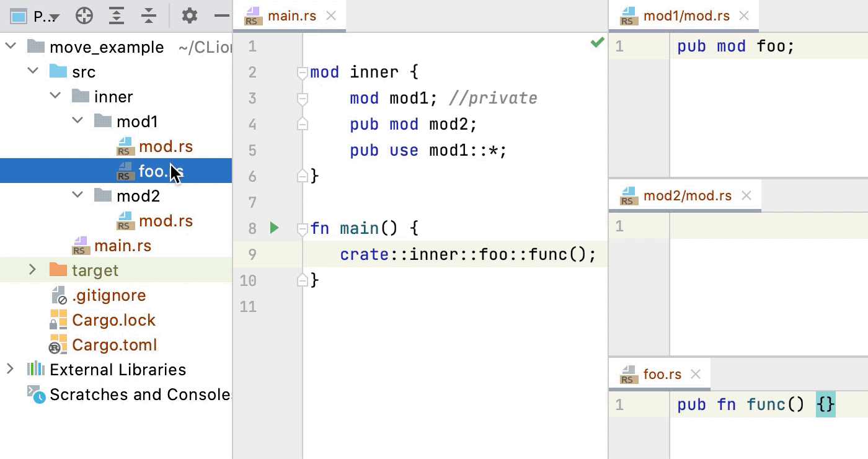This screenshot has height=459, width=868.
Task: Select the .gitignore file
Action: 109,295
